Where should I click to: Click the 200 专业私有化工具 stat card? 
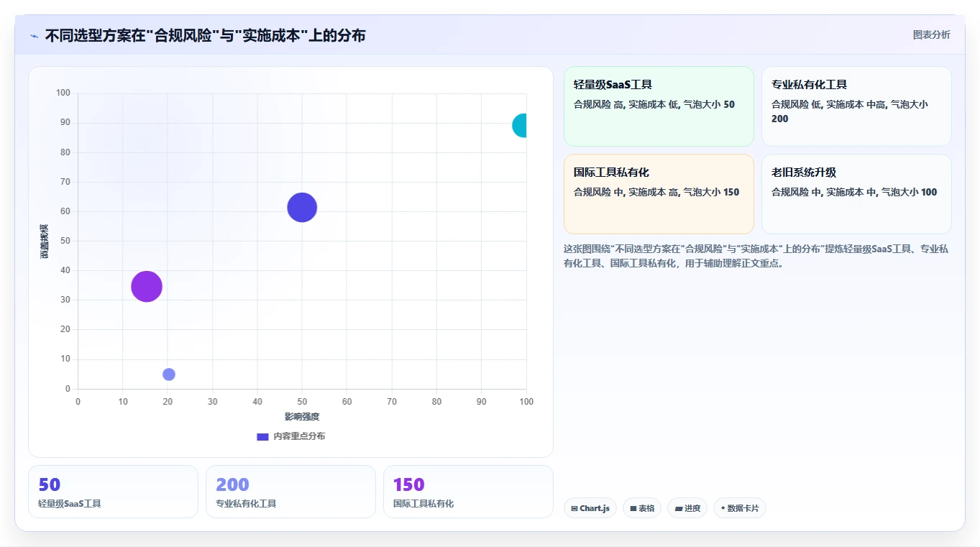(x=290, y=492)
